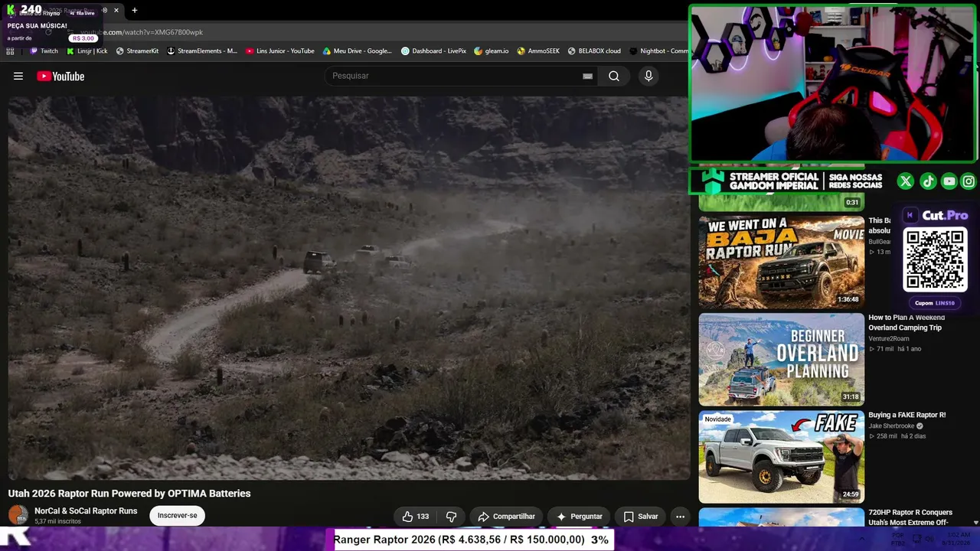980x551 pixels.
Task: Open the gleam.io bookmark
Action: (491, 51)
